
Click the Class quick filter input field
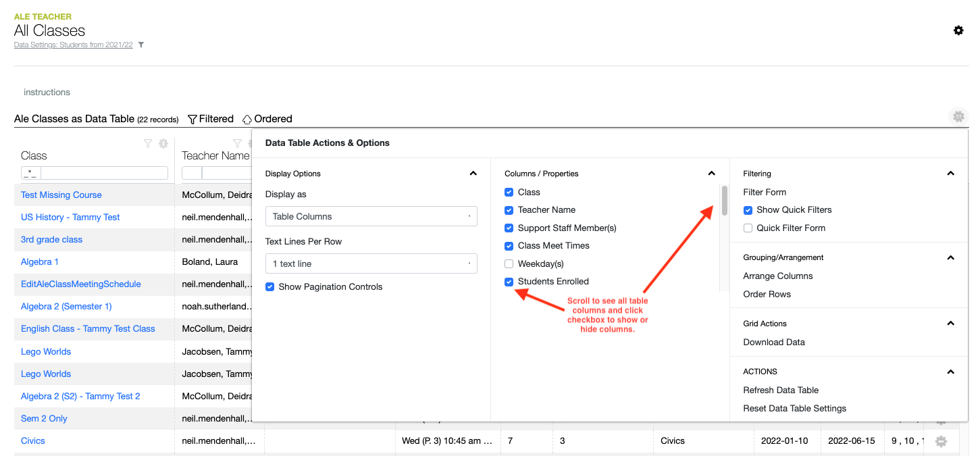click(x=104, y=173)
